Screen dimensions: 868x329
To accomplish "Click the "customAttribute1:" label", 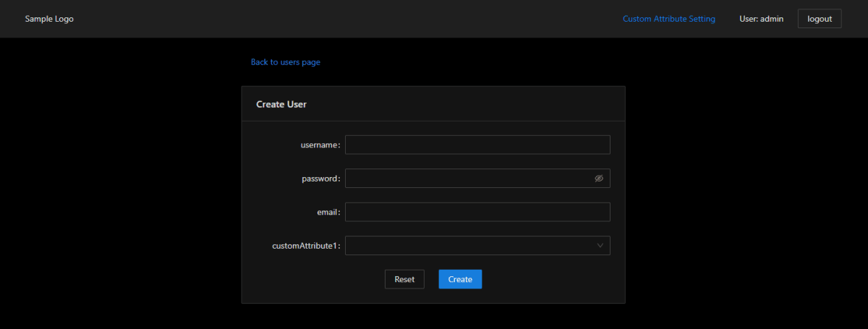I will [306, 246].
